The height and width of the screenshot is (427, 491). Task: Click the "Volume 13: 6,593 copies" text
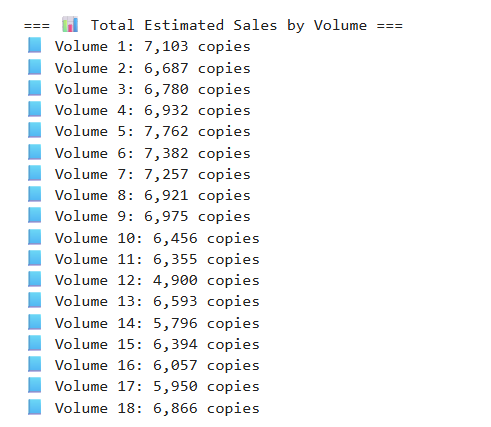click(x=157, y=302)
